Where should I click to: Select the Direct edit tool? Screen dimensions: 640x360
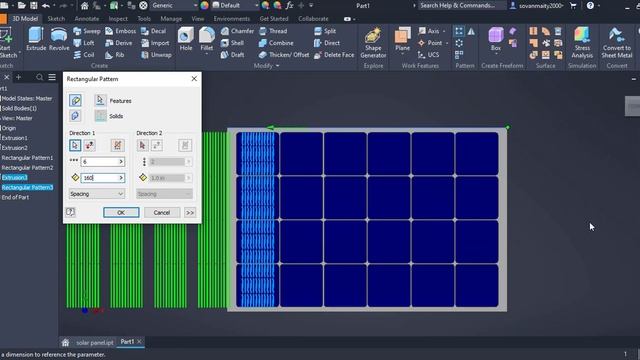click(x=327, y=43)
